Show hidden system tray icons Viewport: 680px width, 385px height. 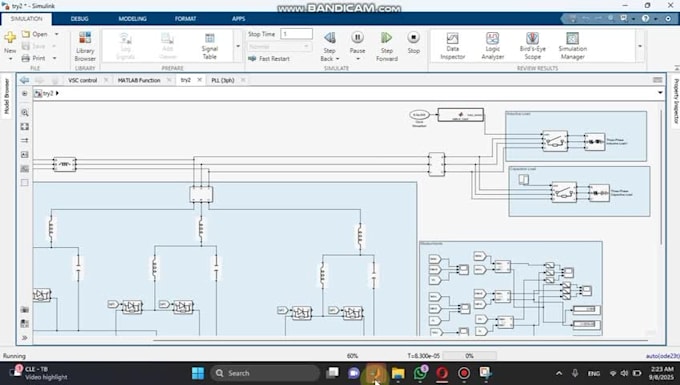559,373
